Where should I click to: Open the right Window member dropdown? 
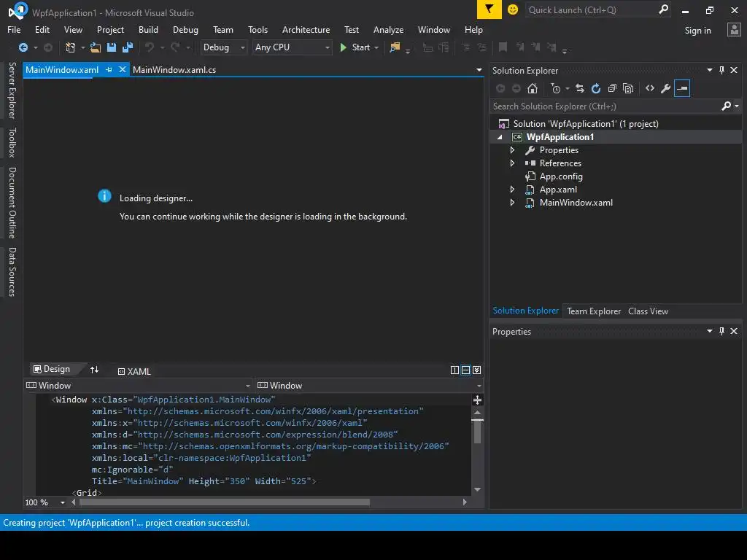pos(479,386)
